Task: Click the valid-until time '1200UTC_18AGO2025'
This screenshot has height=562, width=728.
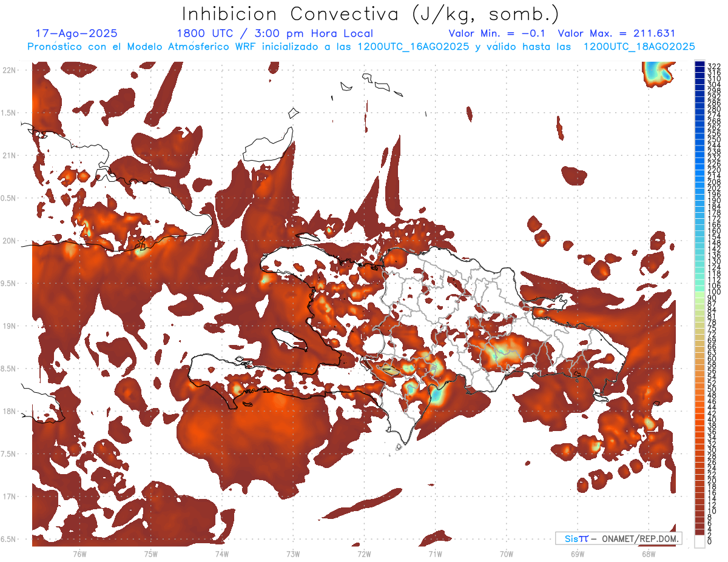Action: click(x=639, y=47)
